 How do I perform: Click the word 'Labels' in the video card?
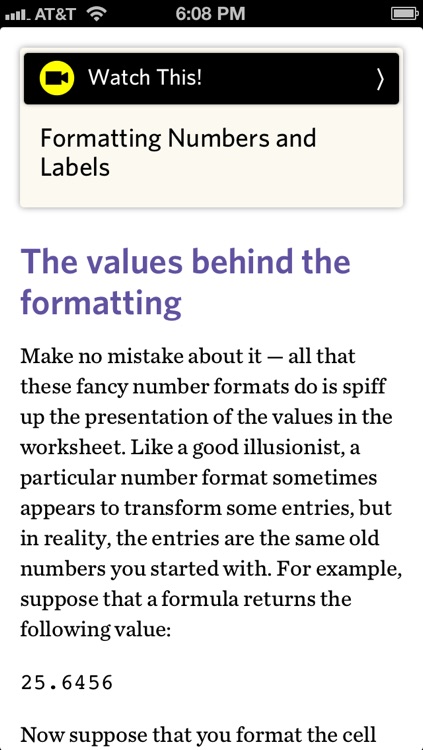pos(75,167)
